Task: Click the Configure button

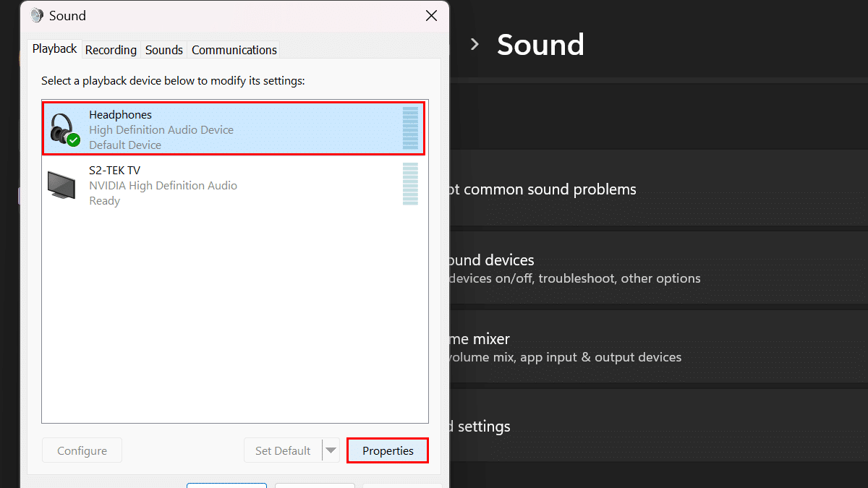Action: [x=82, y=450]
